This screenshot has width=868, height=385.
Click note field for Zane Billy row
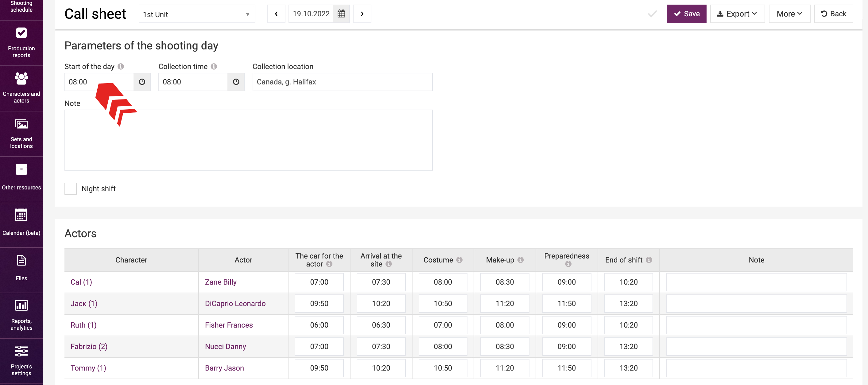point(756,282)
